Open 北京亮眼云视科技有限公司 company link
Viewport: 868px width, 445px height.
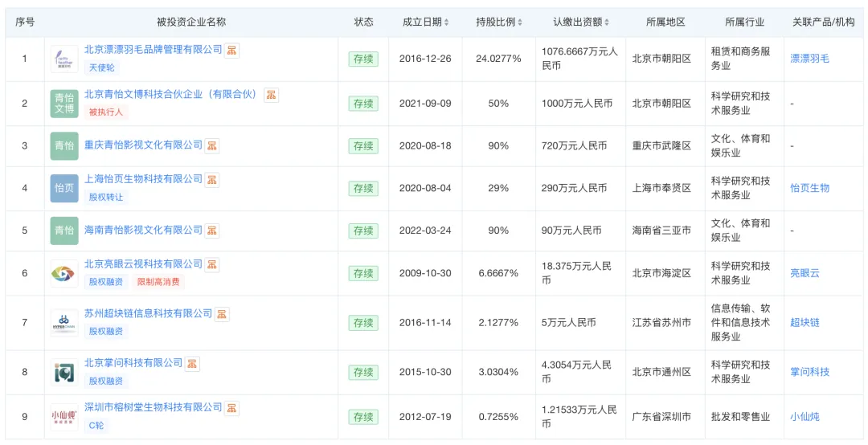[143, 264]
